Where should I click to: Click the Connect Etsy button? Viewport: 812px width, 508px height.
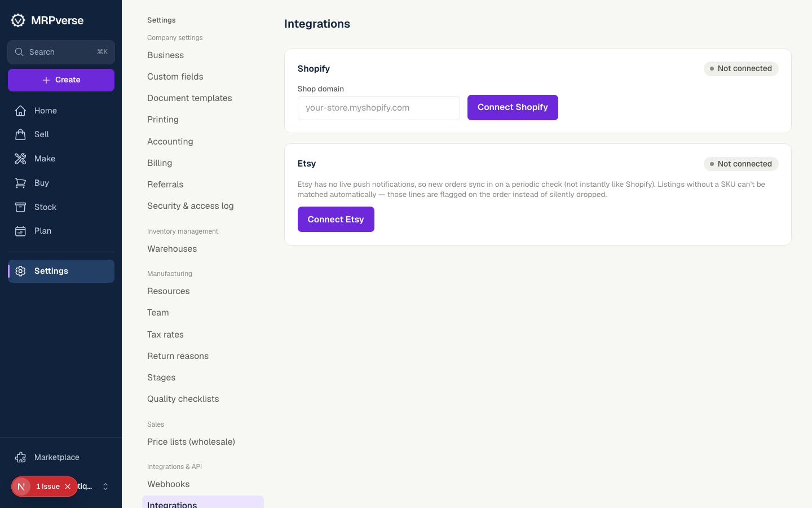pos(336,220)
